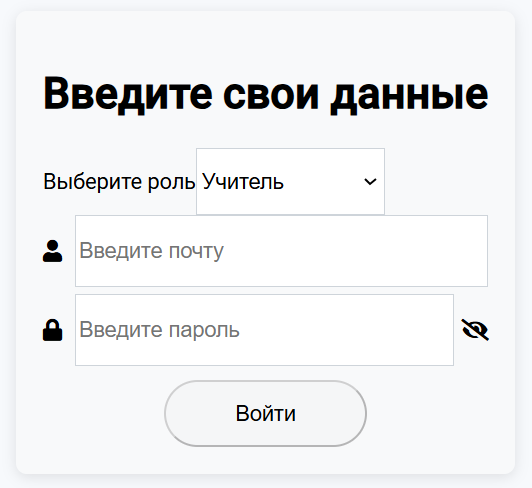Click the word данные in the title
Viewport: 532px width, 488px height.
[x=410, y=96]
